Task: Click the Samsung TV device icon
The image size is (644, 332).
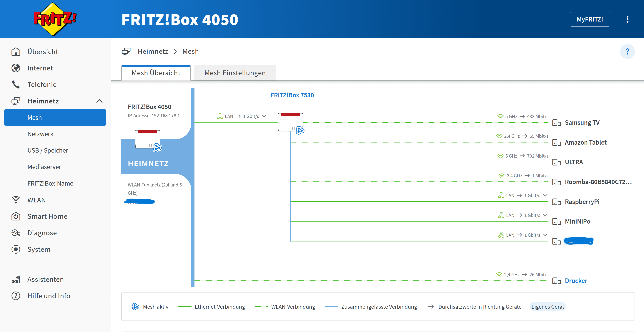Action: point(556,123)
